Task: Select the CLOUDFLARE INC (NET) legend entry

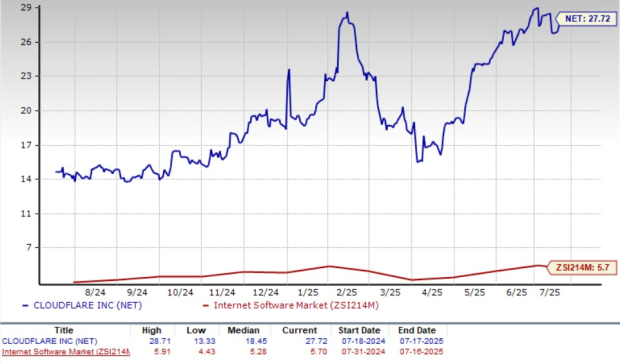Action: point(82,306)
